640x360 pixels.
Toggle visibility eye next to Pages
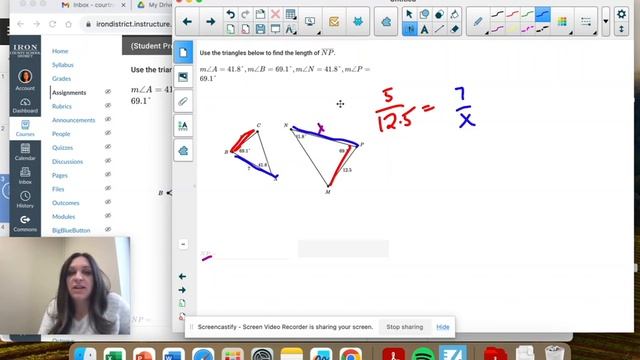[108, 174]
